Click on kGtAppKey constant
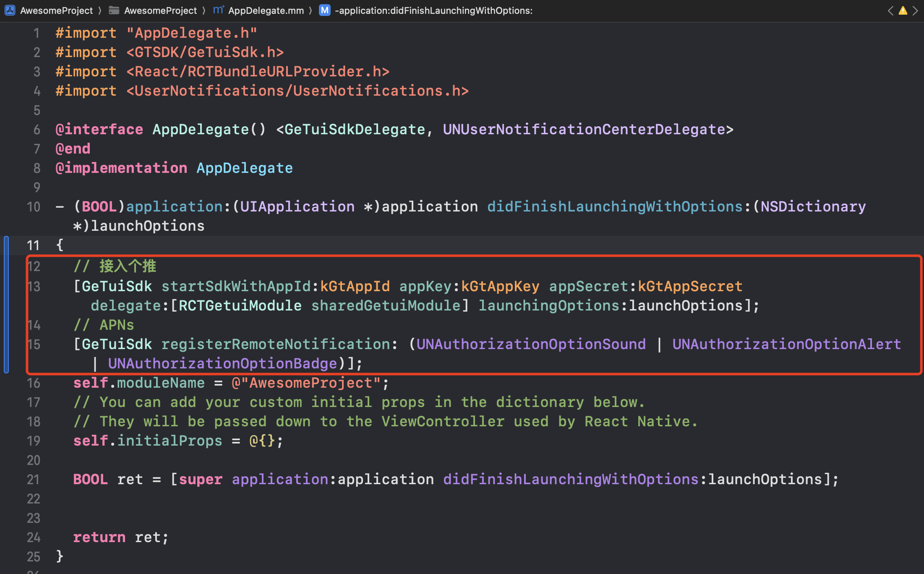The width and height of the screenshot is (924, 574). (x=500, y=286)
